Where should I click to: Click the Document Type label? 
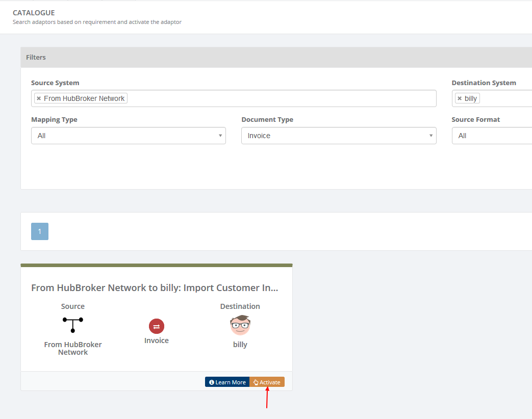(x=267, y=120)
